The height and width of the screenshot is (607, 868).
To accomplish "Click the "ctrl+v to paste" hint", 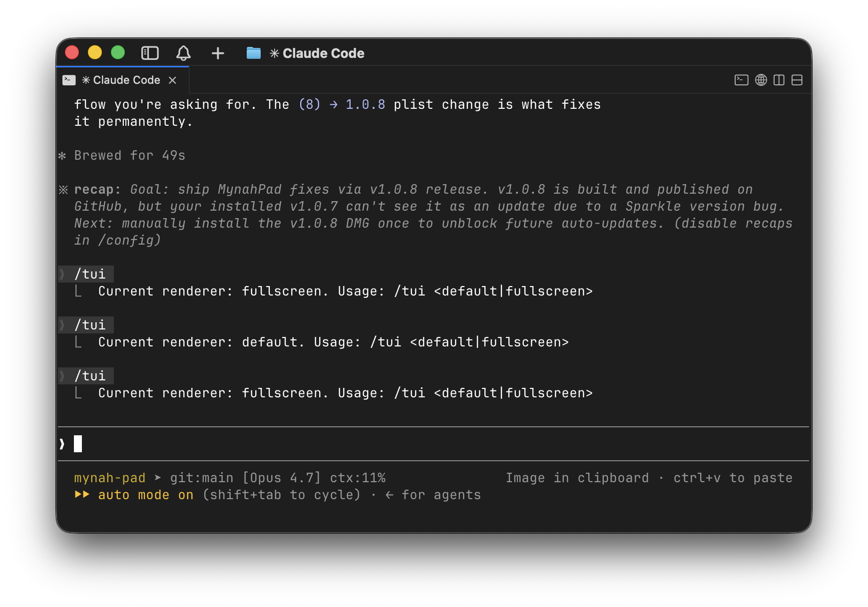I will 733,478.
